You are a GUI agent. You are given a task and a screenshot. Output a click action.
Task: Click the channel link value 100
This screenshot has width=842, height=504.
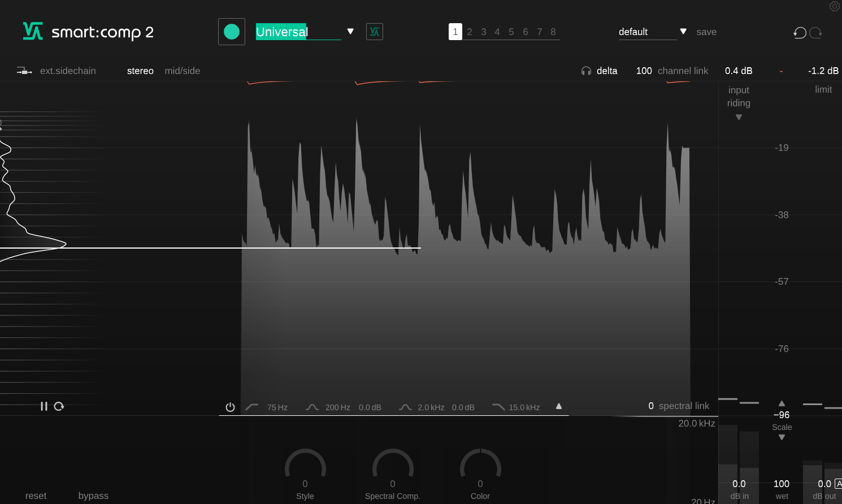(x=644, y=71)
